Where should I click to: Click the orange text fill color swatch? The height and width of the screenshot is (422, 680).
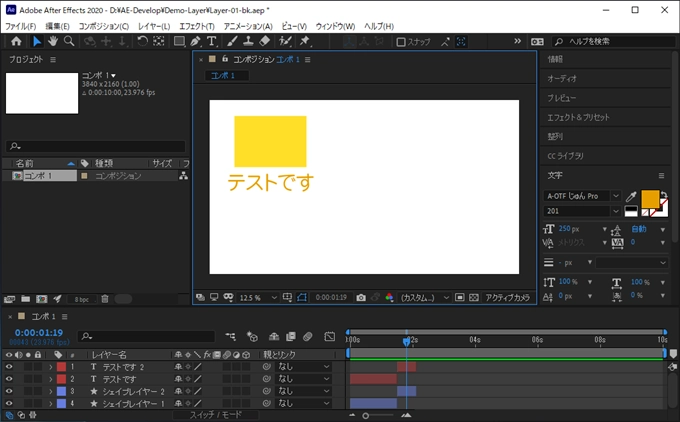(x=650, y=199)
